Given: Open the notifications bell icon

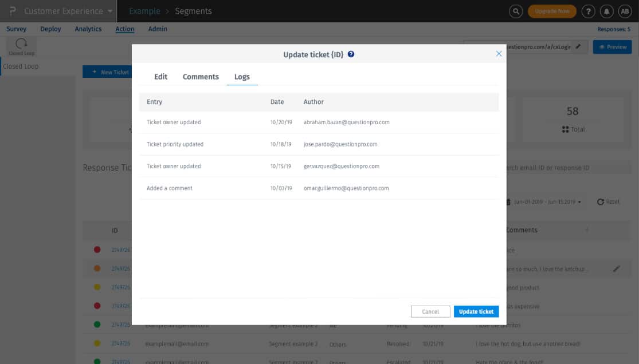Looking at the screenshot, I should click(606, 11).
